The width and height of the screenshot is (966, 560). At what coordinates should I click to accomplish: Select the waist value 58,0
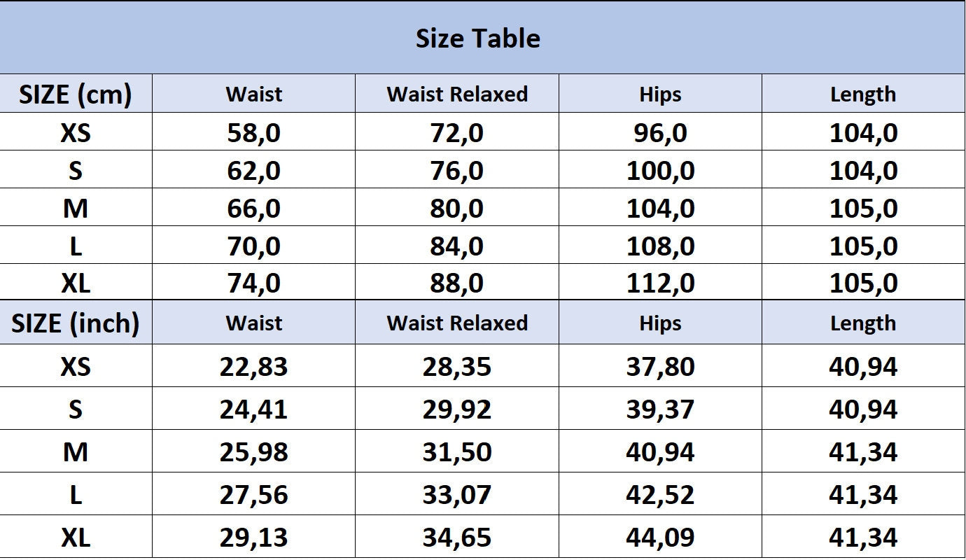click(254, 132)
